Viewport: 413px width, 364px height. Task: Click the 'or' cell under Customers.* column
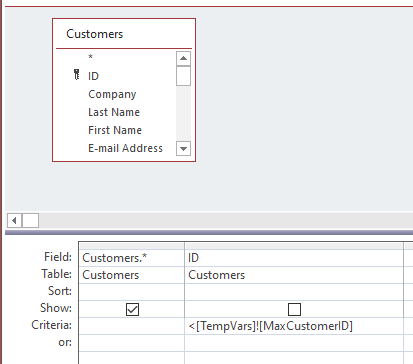pyautogui.click(x=132, y=343)
